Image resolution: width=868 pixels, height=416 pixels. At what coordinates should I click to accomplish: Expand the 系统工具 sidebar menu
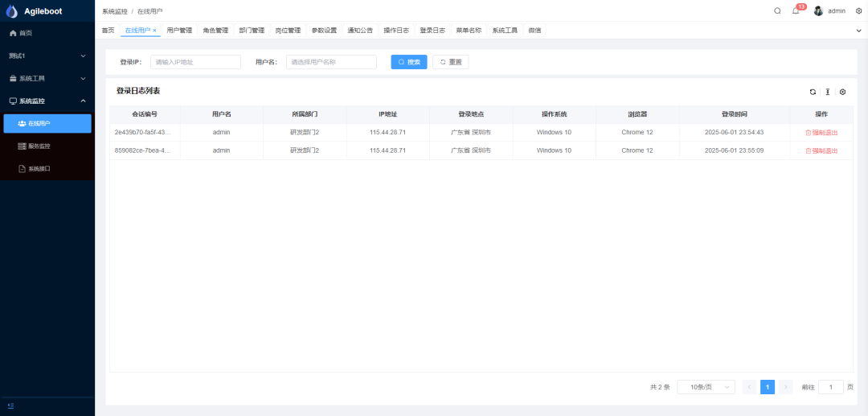(47, 78)
